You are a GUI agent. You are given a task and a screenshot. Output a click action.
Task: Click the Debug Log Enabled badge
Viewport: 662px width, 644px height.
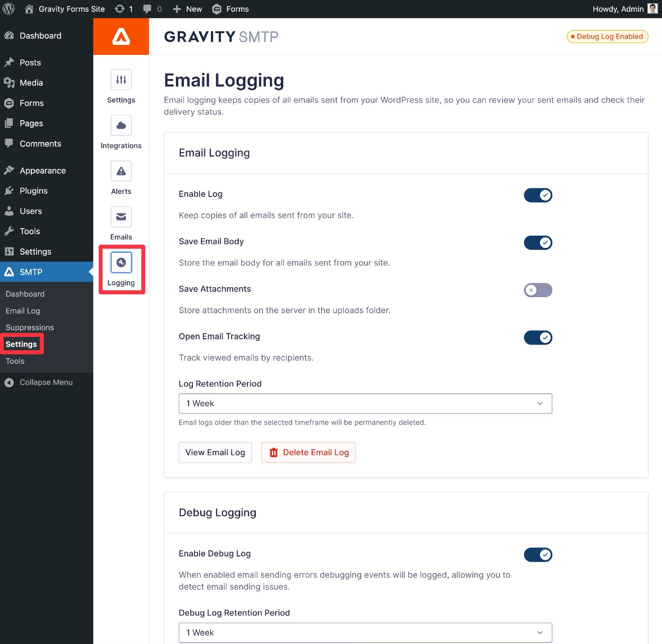click(607, 36)
